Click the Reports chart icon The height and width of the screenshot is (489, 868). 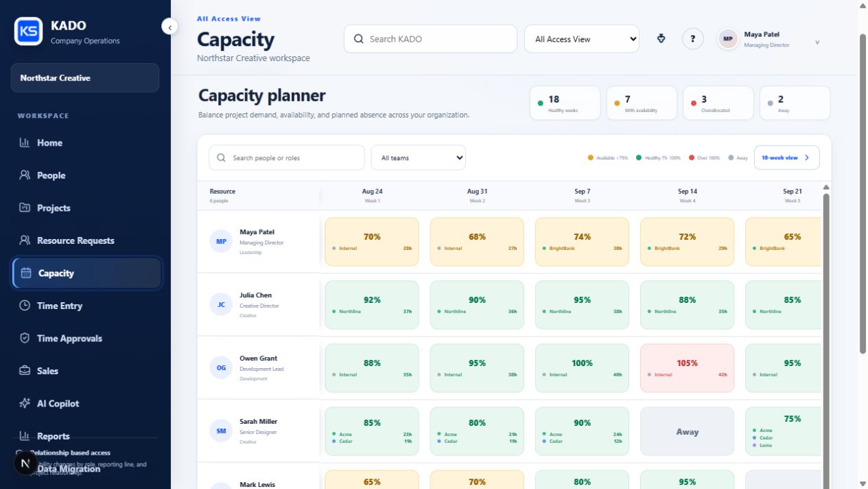tap(25, 435)
